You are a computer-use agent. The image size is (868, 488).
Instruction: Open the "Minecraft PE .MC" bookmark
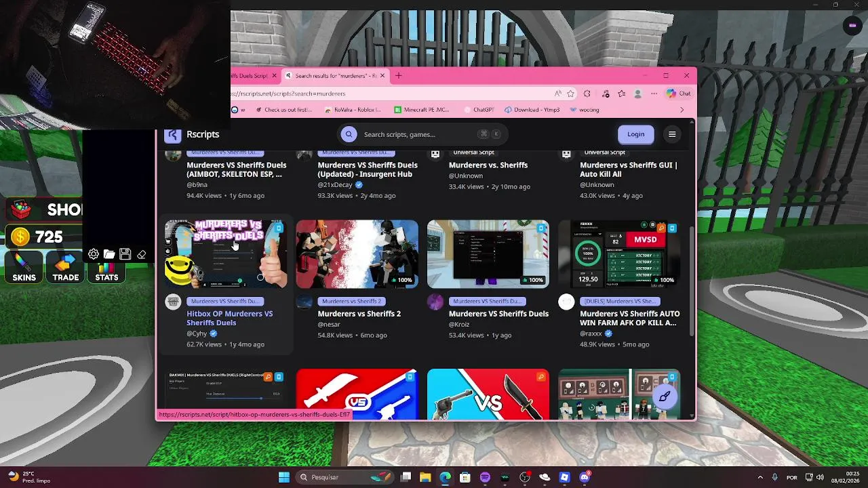point(421,110)
